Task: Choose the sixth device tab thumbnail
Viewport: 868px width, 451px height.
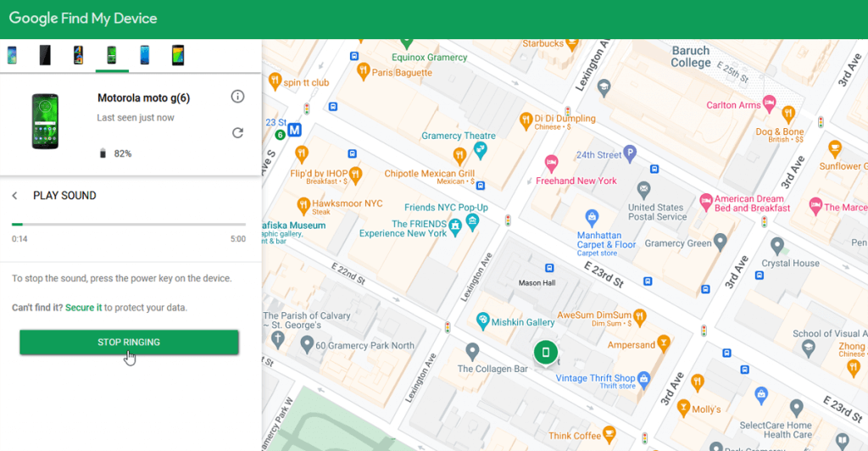Action: [x=177, y=55]
